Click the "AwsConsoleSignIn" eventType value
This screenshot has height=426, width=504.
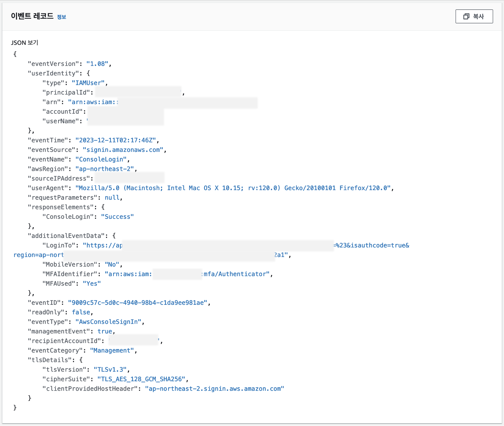[x=108, y=322]
